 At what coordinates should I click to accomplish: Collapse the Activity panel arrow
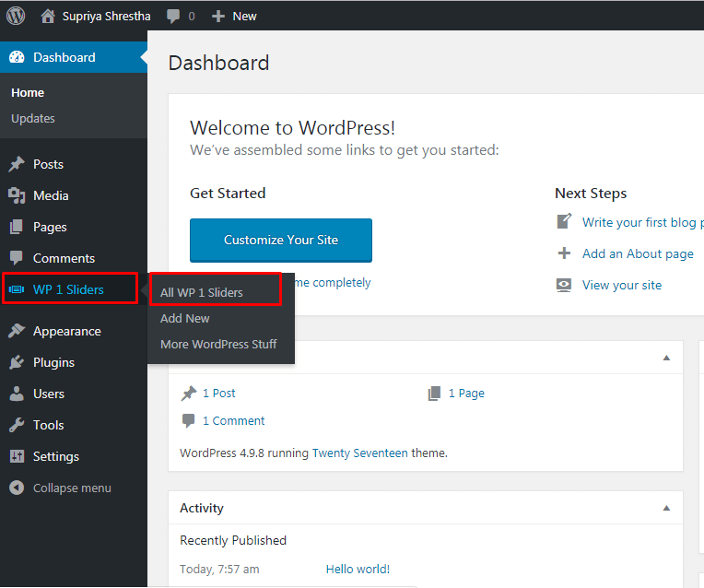pos(667,508)
